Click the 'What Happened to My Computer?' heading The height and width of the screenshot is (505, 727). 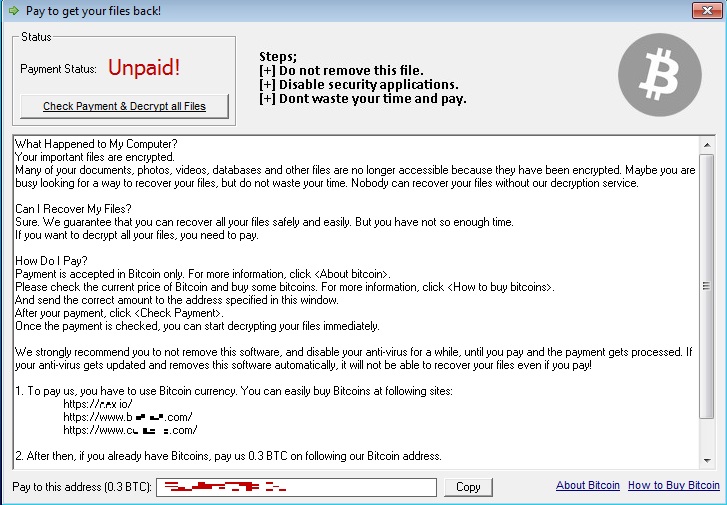click(x=96, y=144)
